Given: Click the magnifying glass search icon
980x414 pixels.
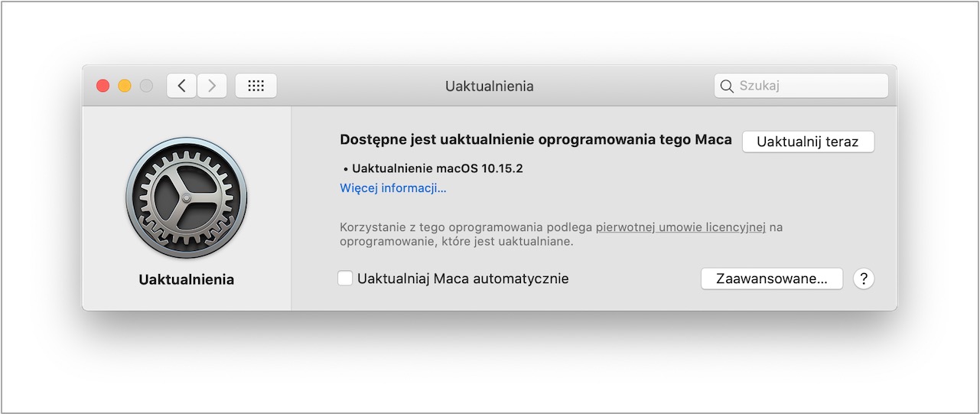Looking at the screenshot, I should (x=727, y=86).
